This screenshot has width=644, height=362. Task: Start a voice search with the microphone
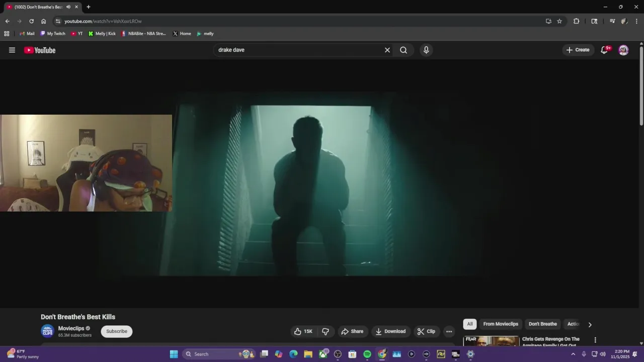point(426,50)
